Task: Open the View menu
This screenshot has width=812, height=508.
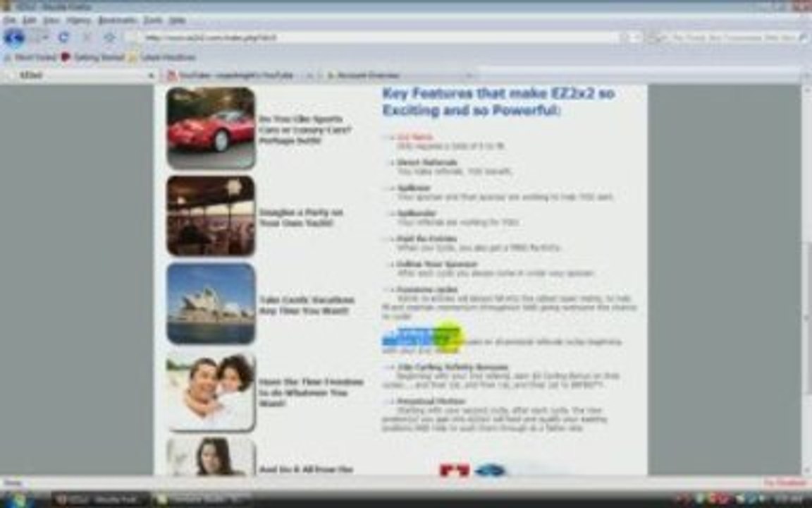Action: (51, 20)
